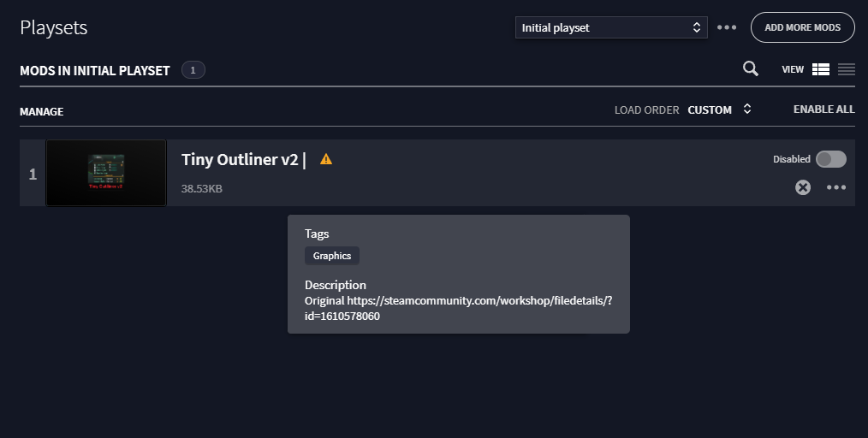
Task: Click ENABLE ALL mods
Action: pyautogui.click(x=823, y=109)
